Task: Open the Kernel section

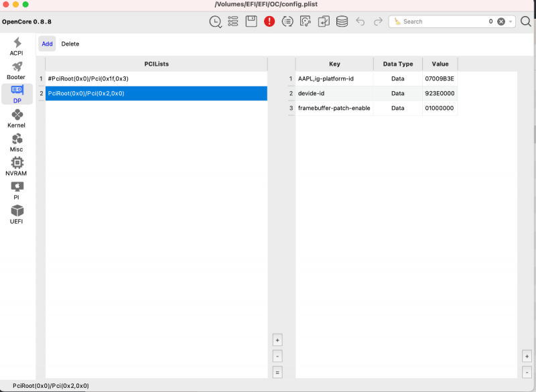Action: pos(17,119)
